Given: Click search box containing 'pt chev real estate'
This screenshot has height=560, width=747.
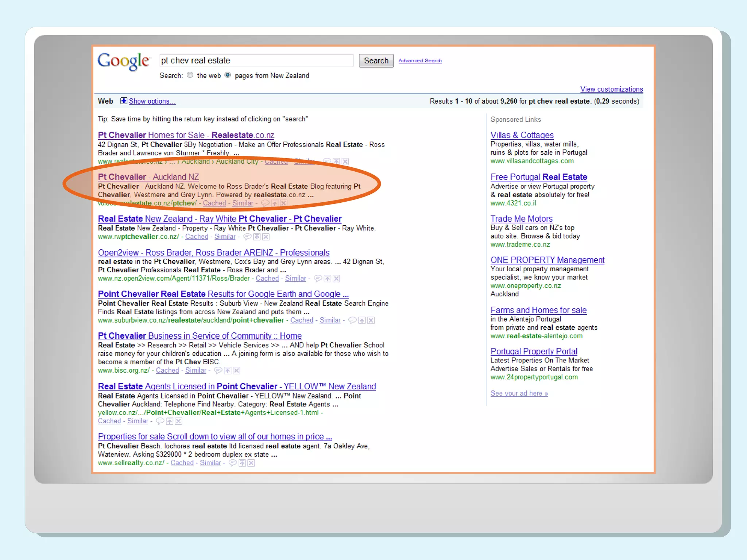Looking at the screenshot, I should tap(256, 61).
